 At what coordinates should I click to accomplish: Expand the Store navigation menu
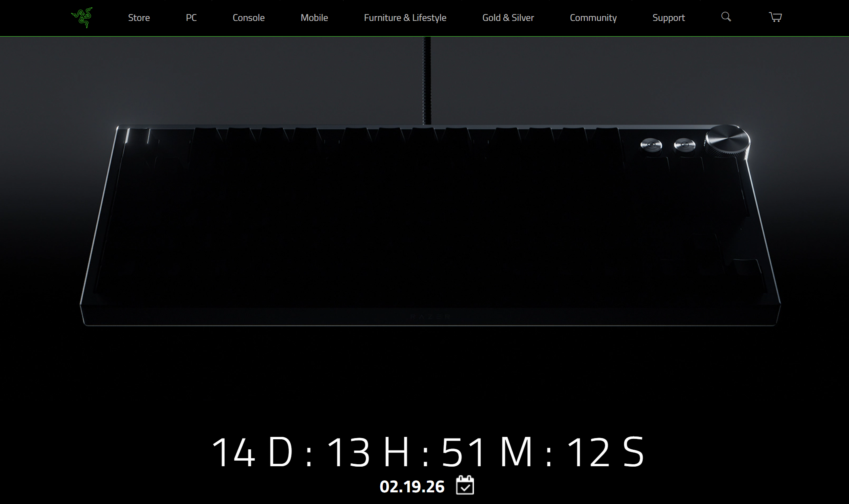click(x=139, y=18)
